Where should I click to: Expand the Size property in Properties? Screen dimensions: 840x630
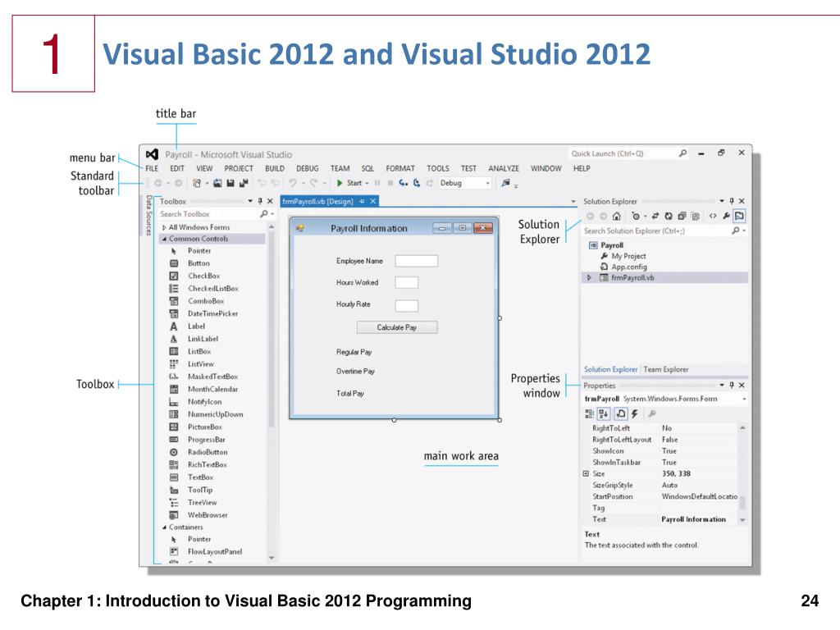tap(586, 473)
